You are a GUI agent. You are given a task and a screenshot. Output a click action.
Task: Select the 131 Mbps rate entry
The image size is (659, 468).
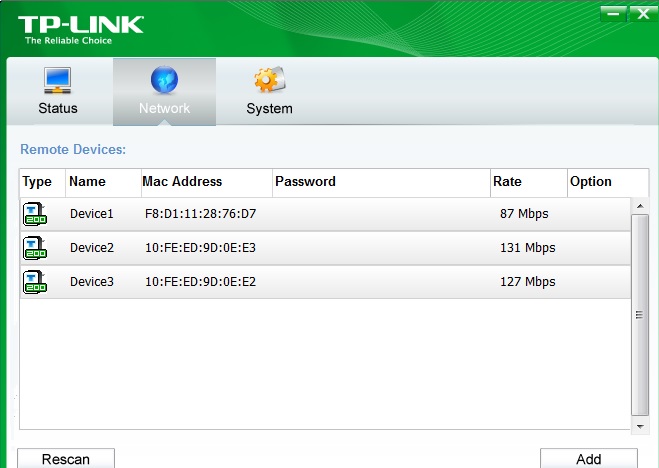coord(527,248)
